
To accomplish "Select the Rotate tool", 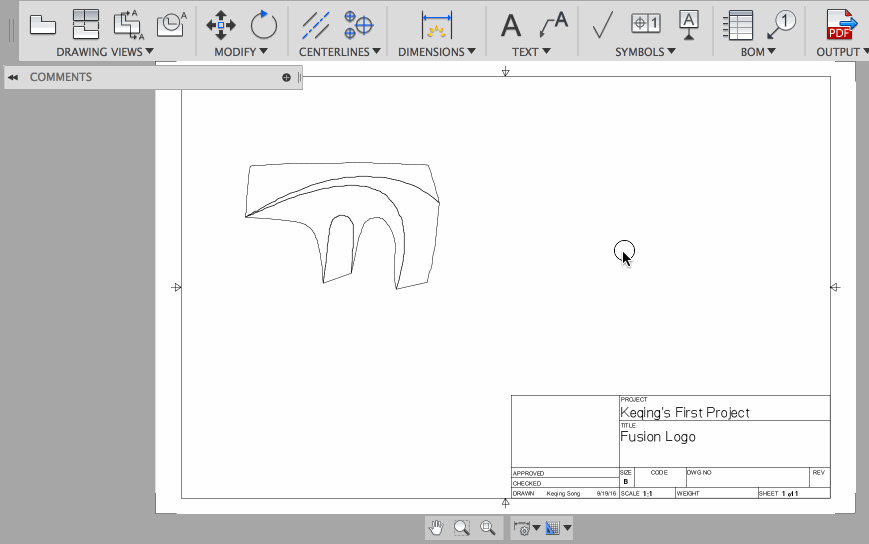I will [263, 24].
